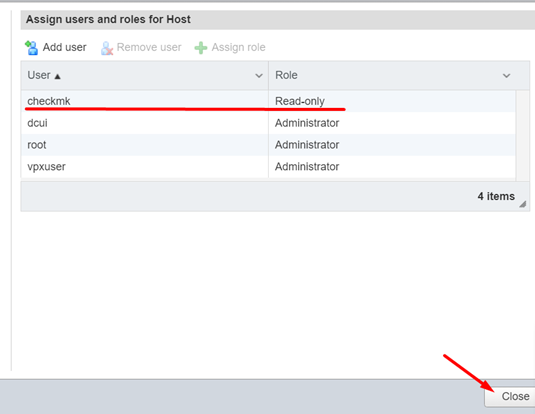Select the root user row
This screenshot has height=414, width=535.
pos(268,145)
